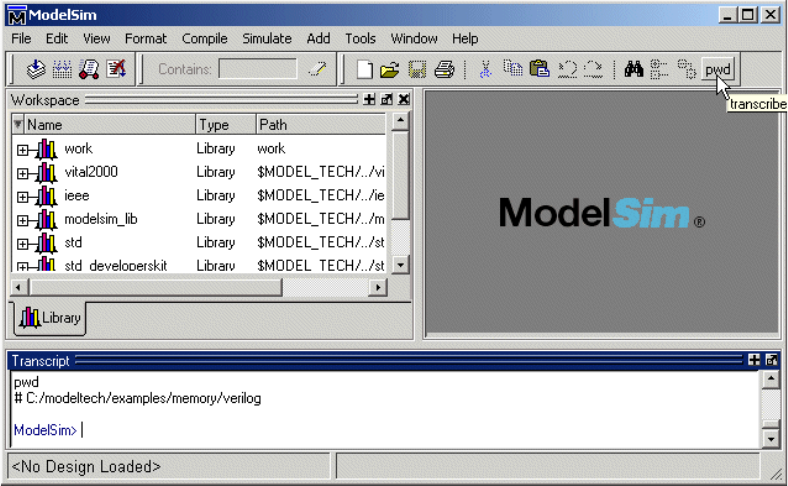Viewport: 788px width, 486px height.
Task: Click the Save toolbar icon
Action: pyautogui.click(x=417, y=69)
